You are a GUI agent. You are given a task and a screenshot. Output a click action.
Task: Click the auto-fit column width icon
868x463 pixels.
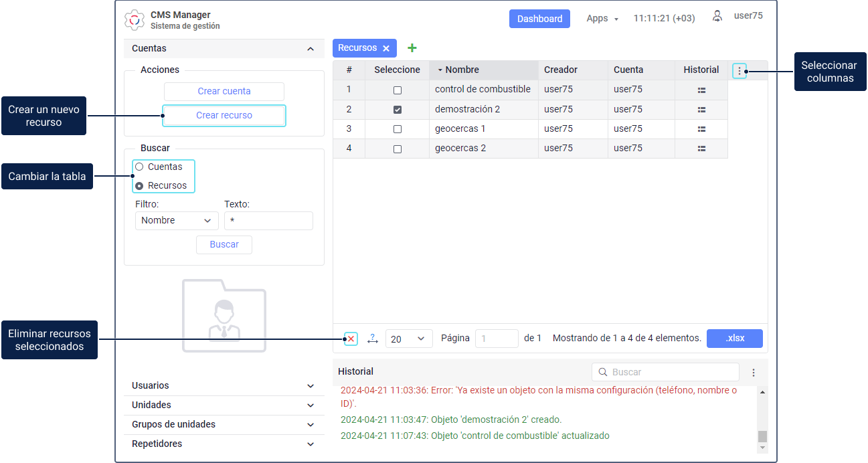tap(372, 339)
